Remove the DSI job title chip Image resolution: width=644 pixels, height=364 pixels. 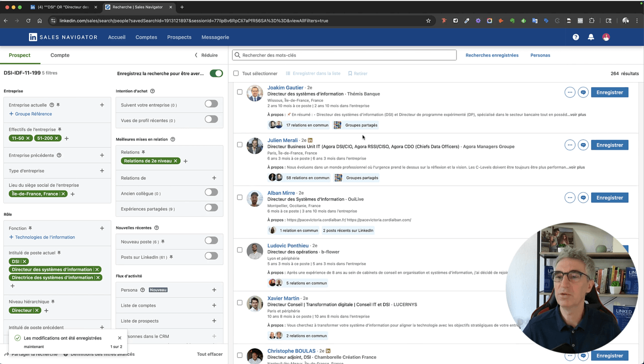24,261
